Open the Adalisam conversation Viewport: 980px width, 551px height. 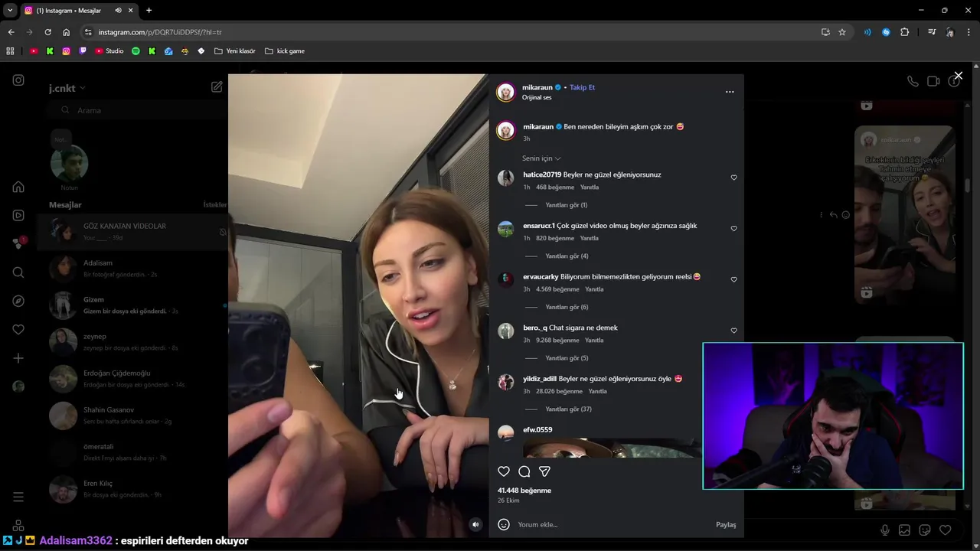(134, 268)
